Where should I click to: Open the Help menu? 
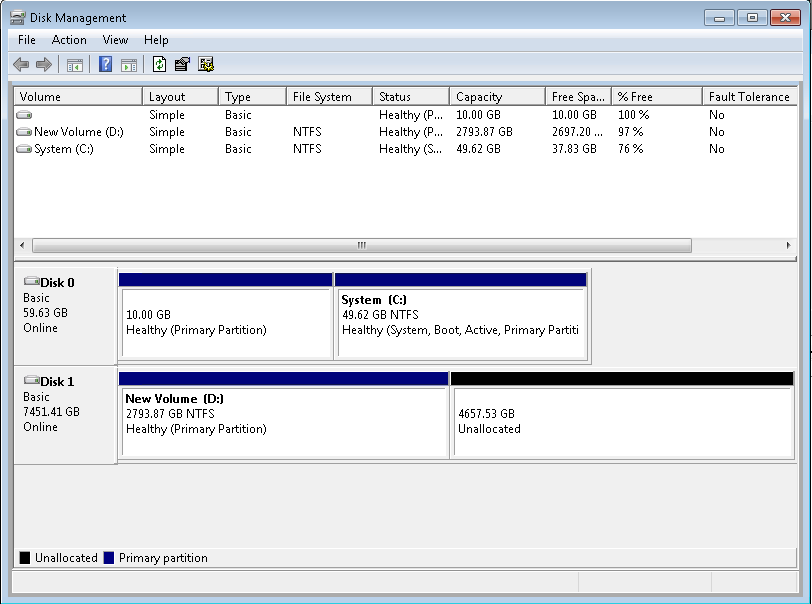(156, 40)
